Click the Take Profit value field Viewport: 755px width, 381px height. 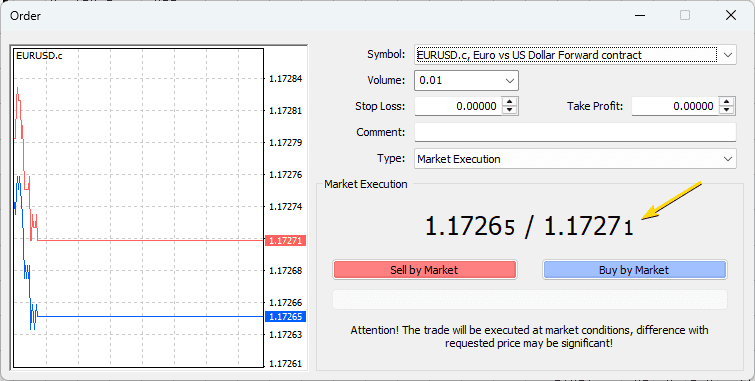pyautogui.click(x=675, y=106)
